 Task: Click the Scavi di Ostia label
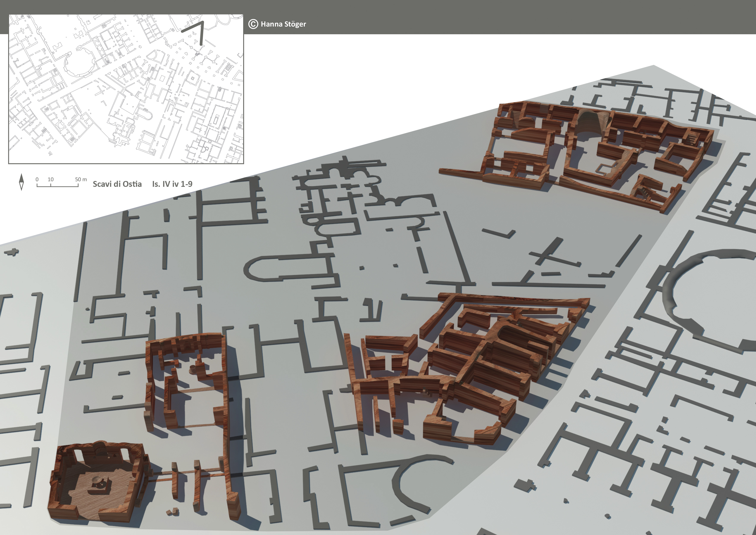117,184
